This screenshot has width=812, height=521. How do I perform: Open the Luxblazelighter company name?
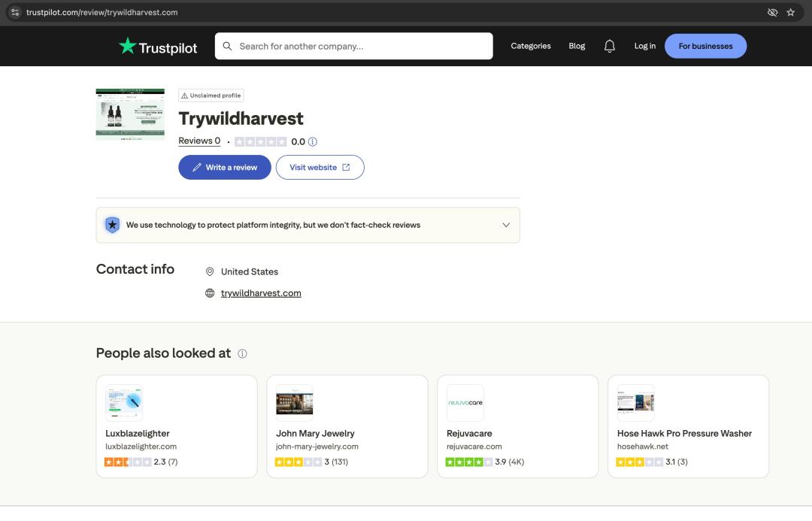point(138,434)
